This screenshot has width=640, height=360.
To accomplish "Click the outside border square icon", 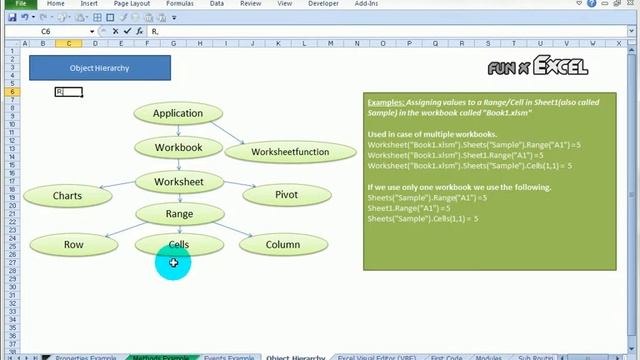I will pos(110,18).
